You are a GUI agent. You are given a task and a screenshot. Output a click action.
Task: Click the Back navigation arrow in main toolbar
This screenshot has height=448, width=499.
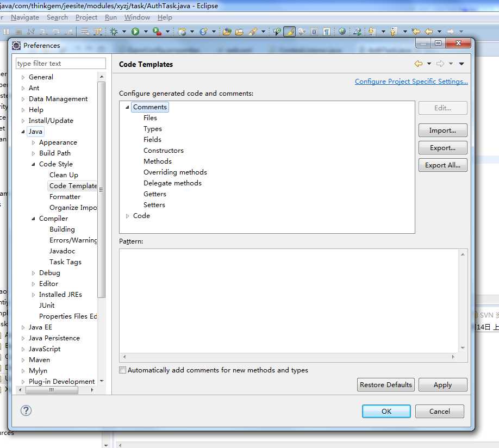[x=429, y=31]
